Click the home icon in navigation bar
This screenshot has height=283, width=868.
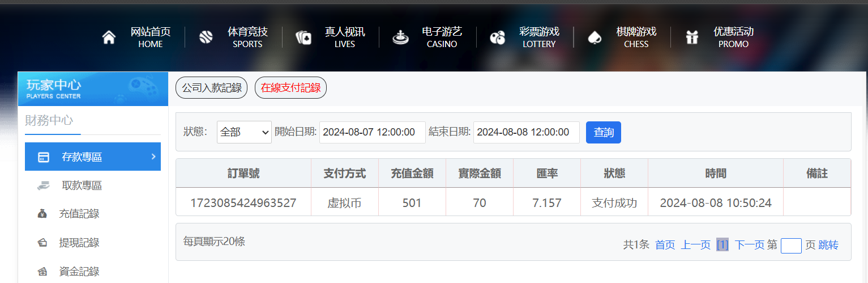click(109, 37)
